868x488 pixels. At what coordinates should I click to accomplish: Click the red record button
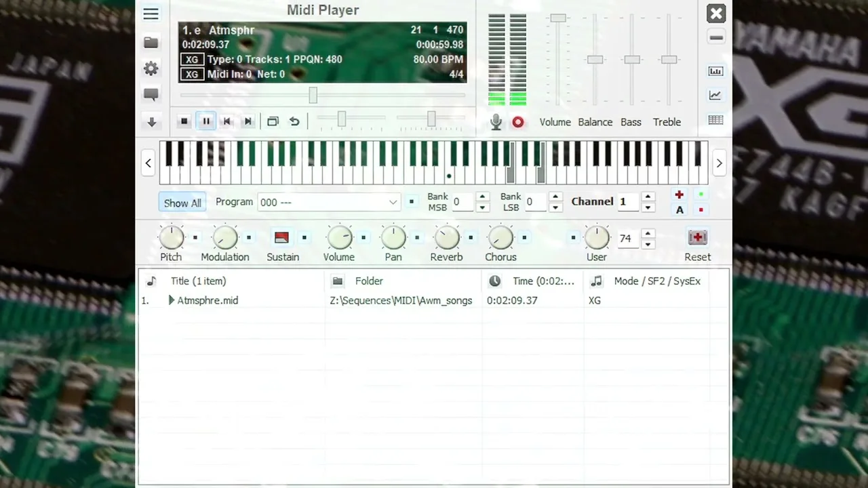tap(518, 122)
